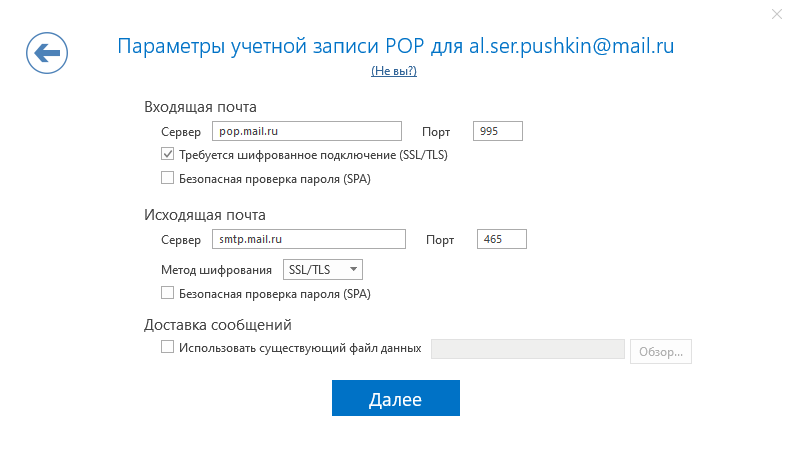Image resolution: width=800 pixels, height=472 pixels.
Task: Click the "Исходящая почта" section heading
Action: tap(205, 215)
